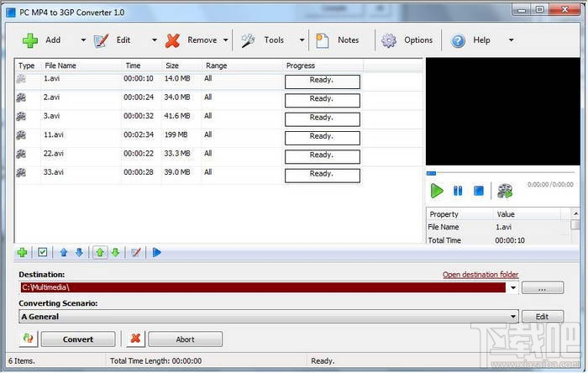588x373 pixels.
Task: Click the 00:00:28 time cell
Action: pos(139,172)
